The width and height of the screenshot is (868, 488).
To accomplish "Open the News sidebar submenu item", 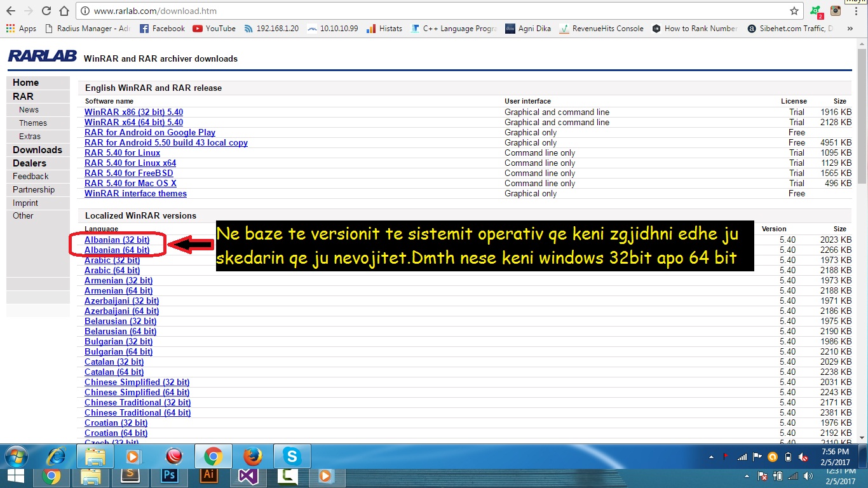I will (38, 110).
